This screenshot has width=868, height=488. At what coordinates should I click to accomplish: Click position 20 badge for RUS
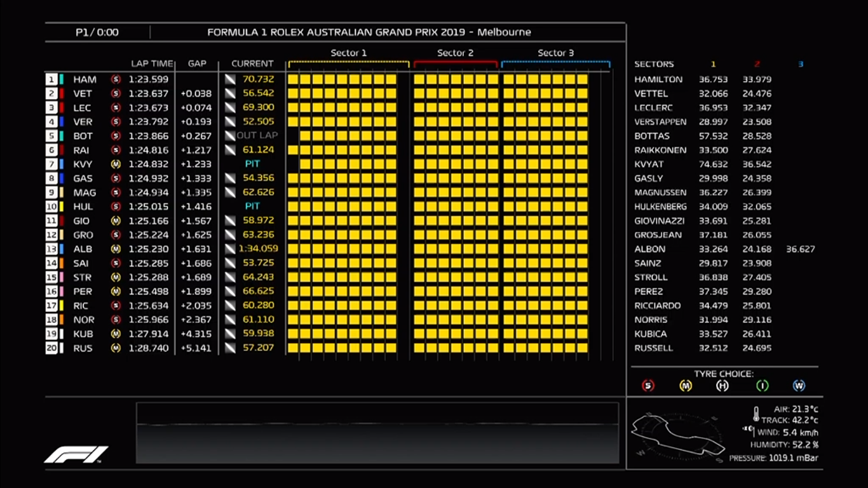(51, 348)
